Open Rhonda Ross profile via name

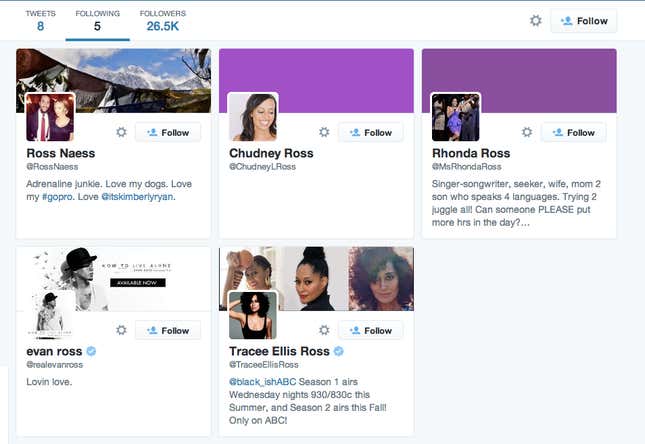pyautogui.click(x=471, y=153)
